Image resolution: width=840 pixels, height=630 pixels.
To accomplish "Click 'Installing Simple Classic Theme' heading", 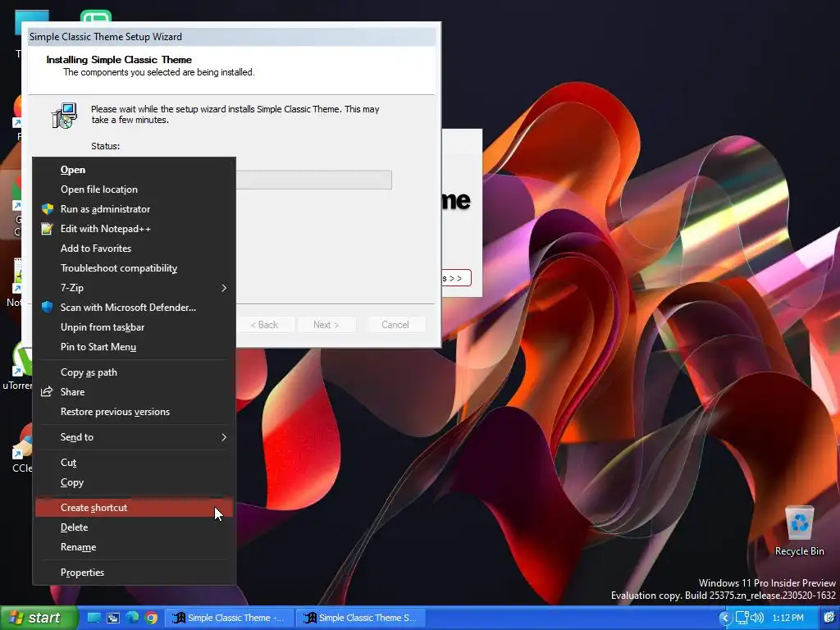I will click(119, 59).
